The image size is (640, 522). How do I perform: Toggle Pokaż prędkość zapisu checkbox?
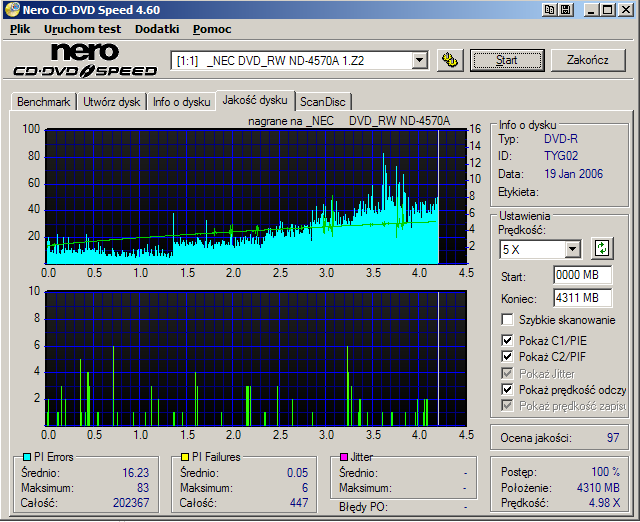pyautogui.click(x=507, y=406)
